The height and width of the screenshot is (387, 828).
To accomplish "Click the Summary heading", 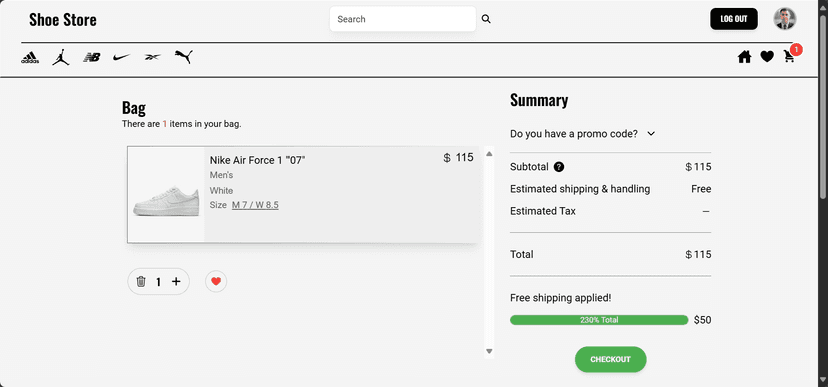I will pos(539,100).
